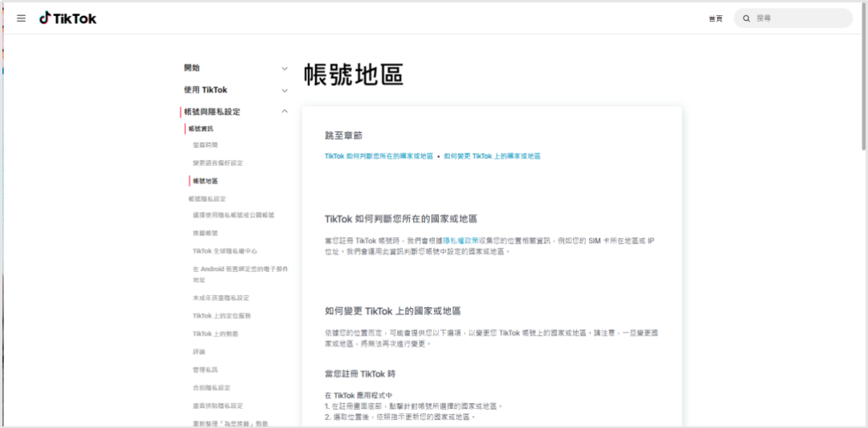The width and height of the screenshot is (868, 428).
Task: Expand the 開始 section chevron
Action: [x=285, y=68]
